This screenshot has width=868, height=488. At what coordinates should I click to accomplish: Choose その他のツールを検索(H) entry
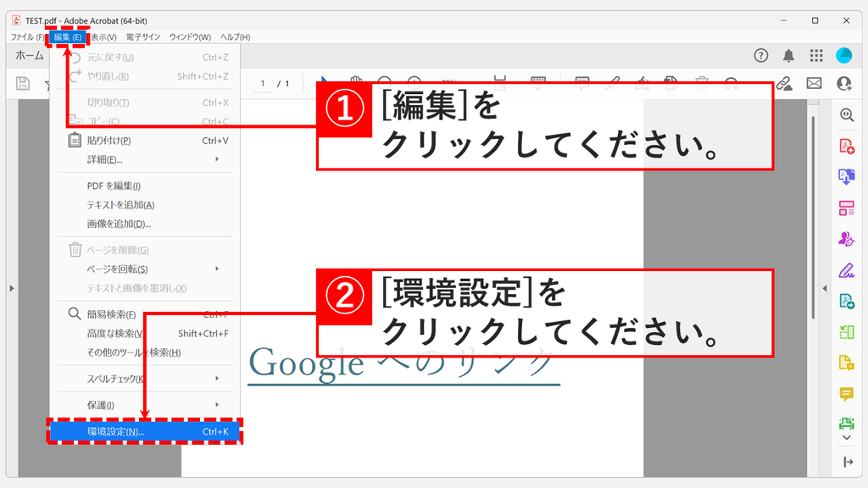point(145,352)
